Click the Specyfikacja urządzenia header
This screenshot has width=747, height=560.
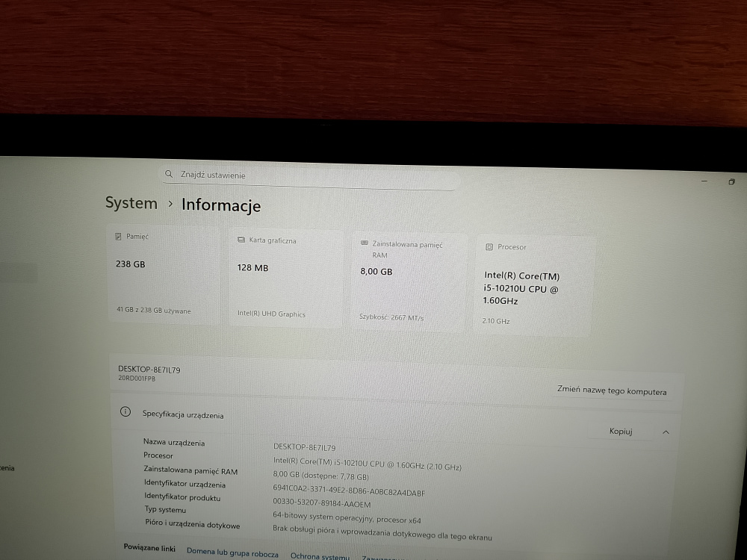pos(183,414)
